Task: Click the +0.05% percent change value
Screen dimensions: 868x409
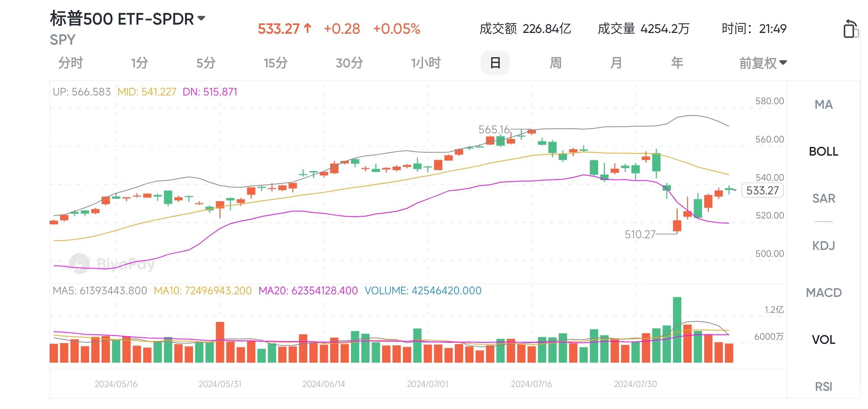Action: [396, 29]
